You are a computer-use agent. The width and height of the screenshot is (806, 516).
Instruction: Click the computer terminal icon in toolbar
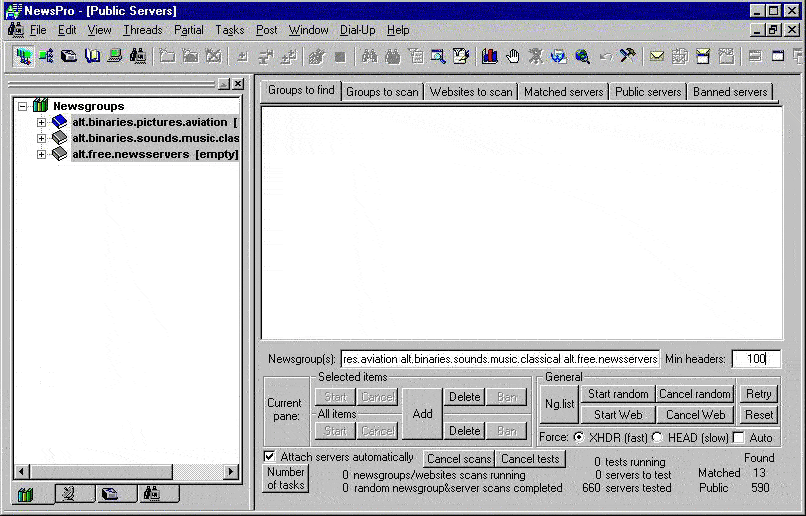[115, 56]
